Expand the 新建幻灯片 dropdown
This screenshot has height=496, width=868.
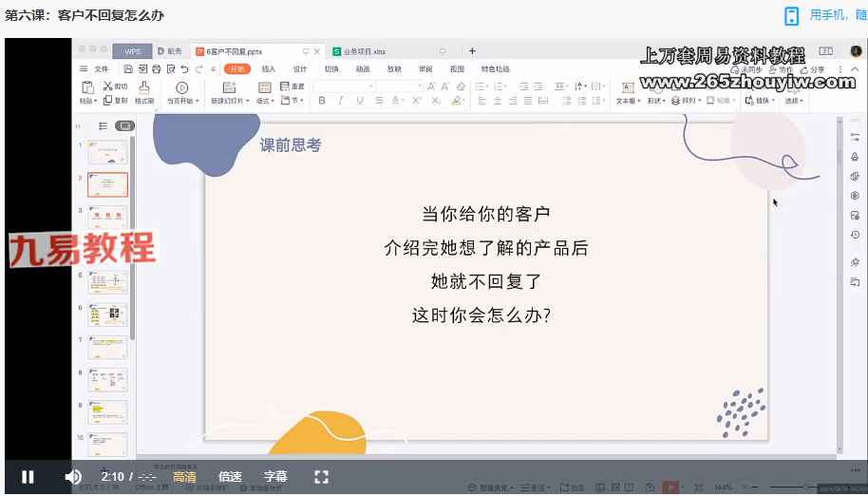[248, 101]
